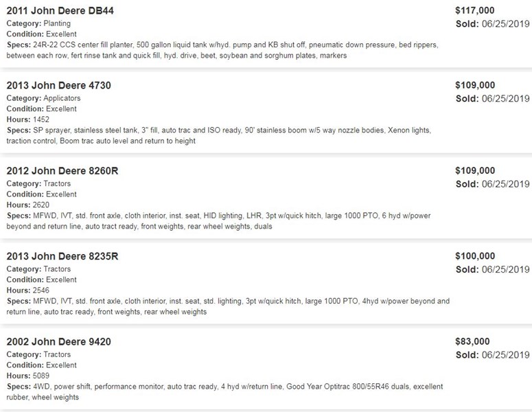Click the Hours 2546 value
532x412 pixels.
point(41,290)
